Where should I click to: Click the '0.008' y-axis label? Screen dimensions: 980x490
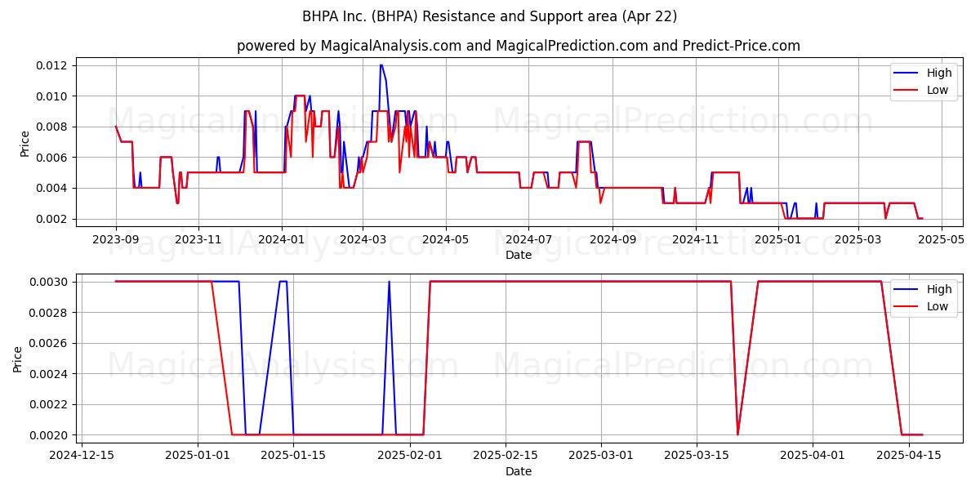pos(52,127)
